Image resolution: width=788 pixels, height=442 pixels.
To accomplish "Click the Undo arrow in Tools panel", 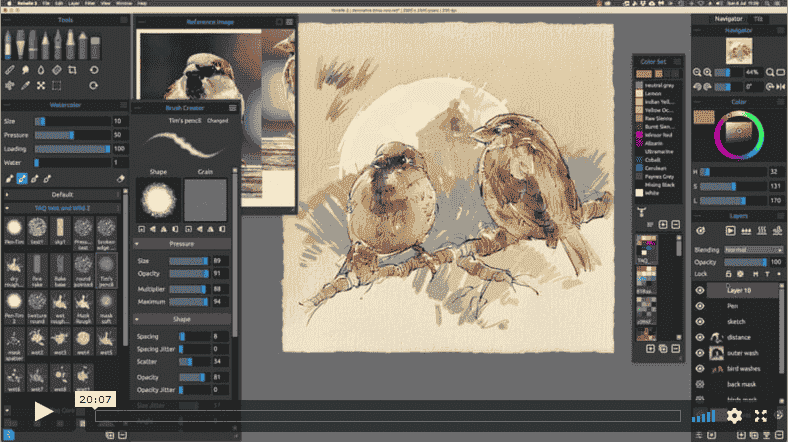I will tap(93, 70).
